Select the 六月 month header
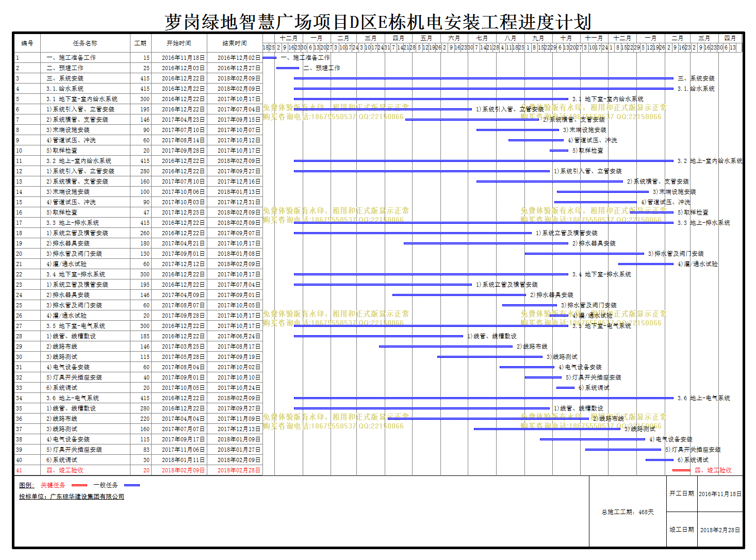This screenshot has width=756, height=560. (x=454, y=38)
